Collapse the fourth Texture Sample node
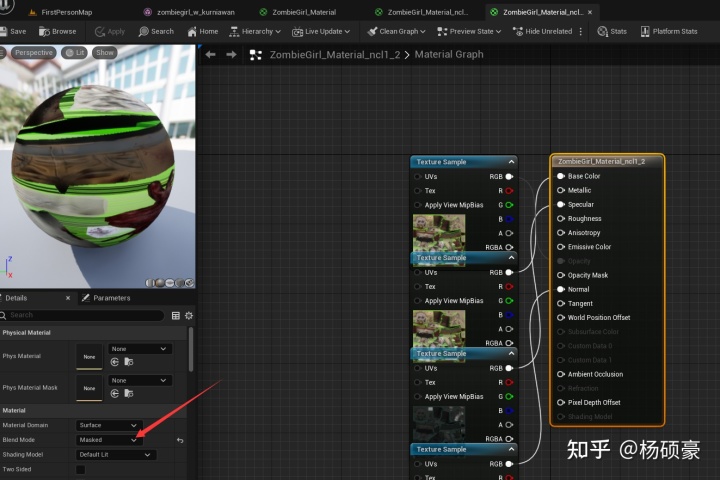 click(511, 450)
